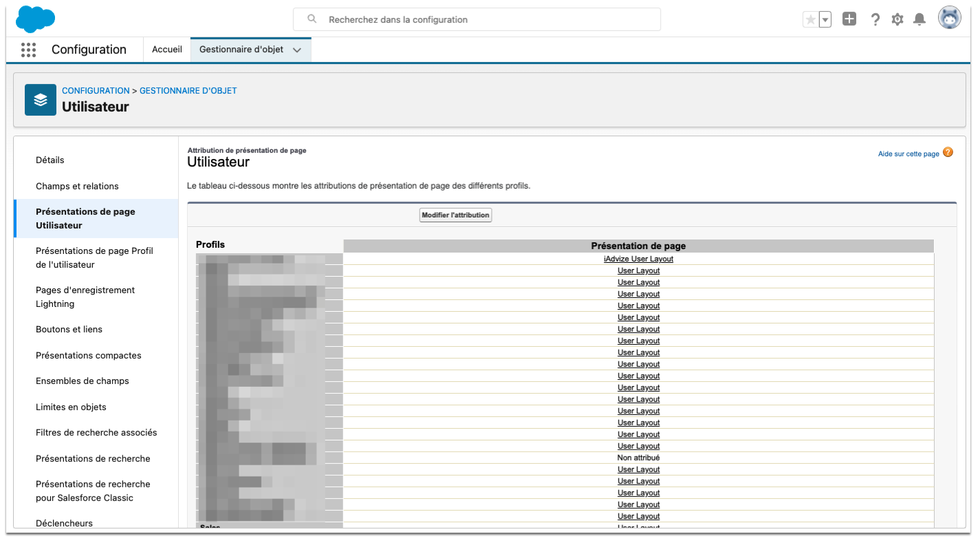Image resolution: width=980 pixels, height=543 pixels.
Task: Click the orange help icon beside page help
Action: [x=948, y=153]
